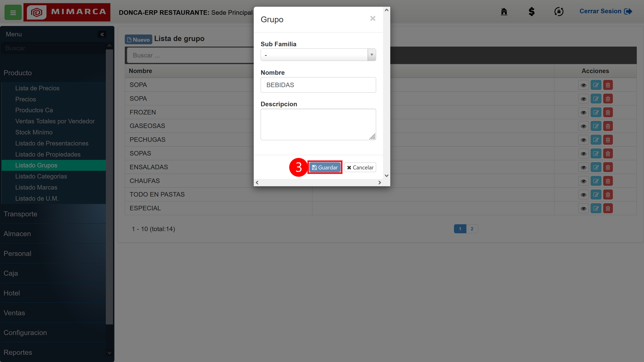Delete the FROZEN group row
This screenshot has width=644, height=362.
pos(608,112)
